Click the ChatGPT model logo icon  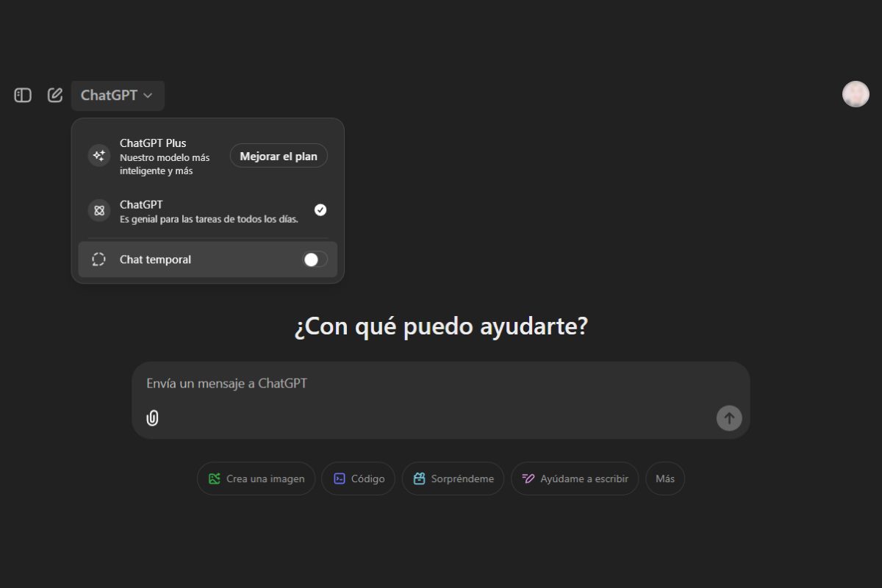98,210
